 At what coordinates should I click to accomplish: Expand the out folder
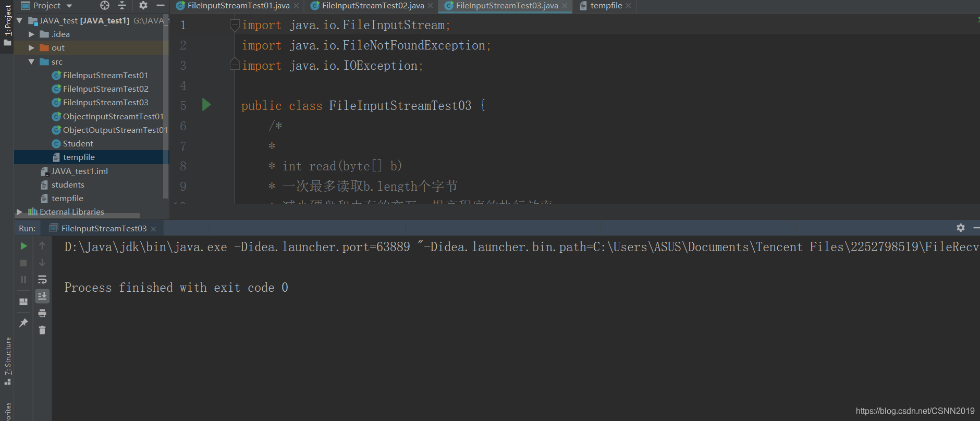pyautogui.click(x=31, y=48)
